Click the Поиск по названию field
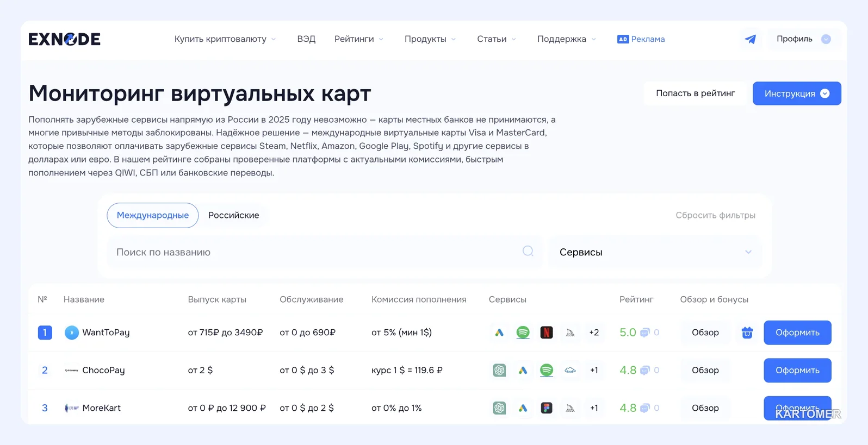868x445 pixels. pos(324,252)
